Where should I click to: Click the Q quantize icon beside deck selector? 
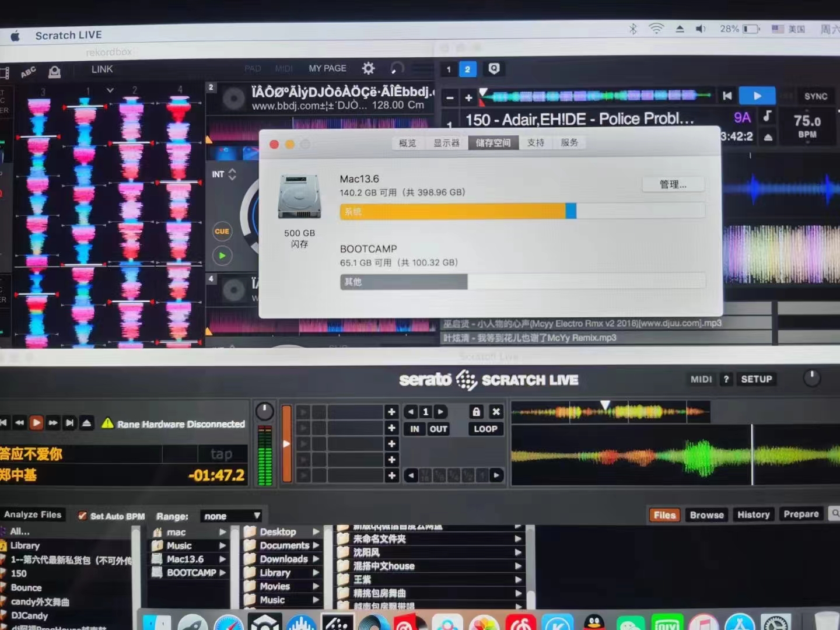[494, 69]
